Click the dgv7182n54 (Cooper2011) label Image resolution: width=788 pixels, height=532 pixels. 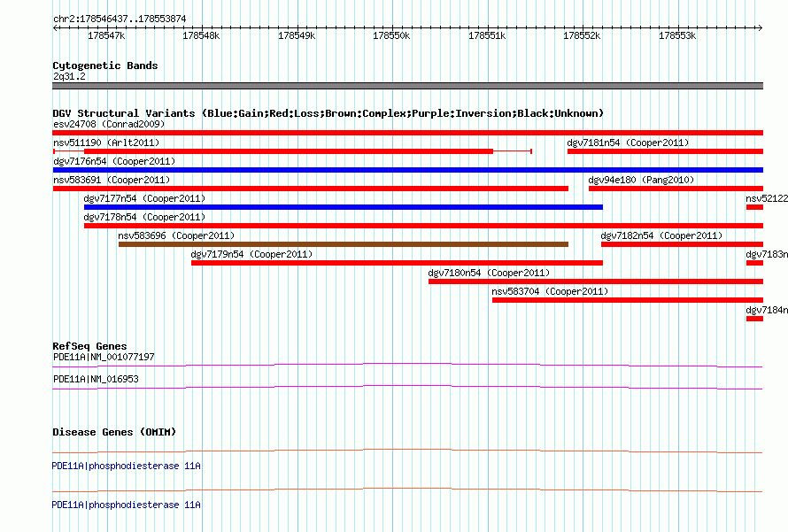pyautogui.click(x=661, y=235)
